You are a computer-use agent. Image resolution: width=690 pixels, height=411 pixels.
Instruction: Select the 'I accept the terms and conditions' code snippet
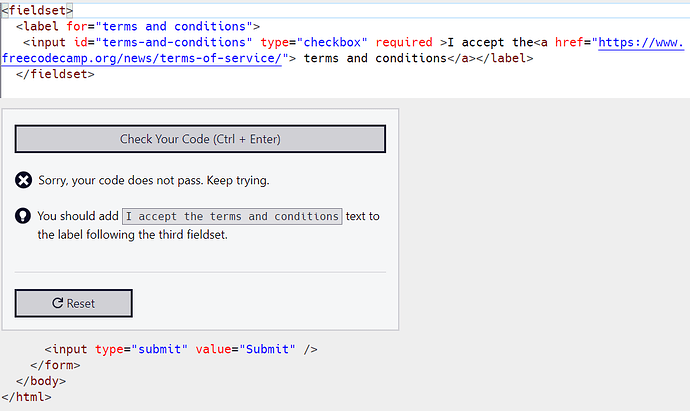click(x=232, y=216)
